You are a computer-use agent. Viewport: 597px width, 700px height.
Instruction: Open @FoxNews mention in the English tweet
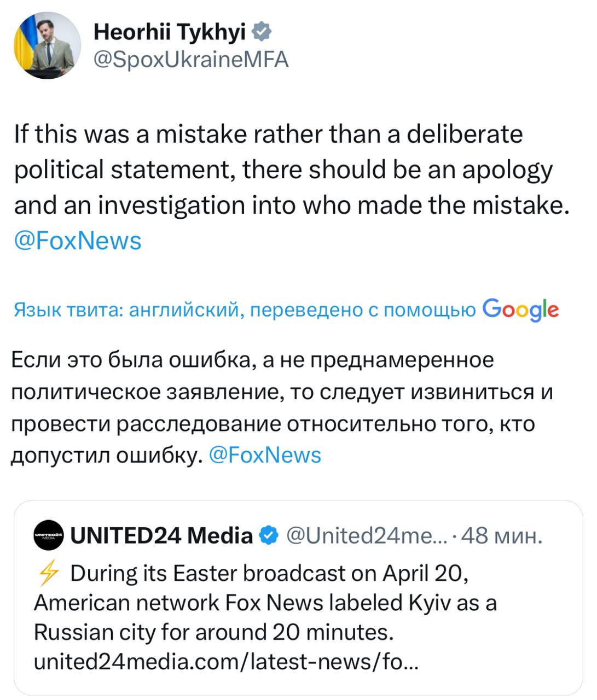pyautogui.click(x=78, y=241)
